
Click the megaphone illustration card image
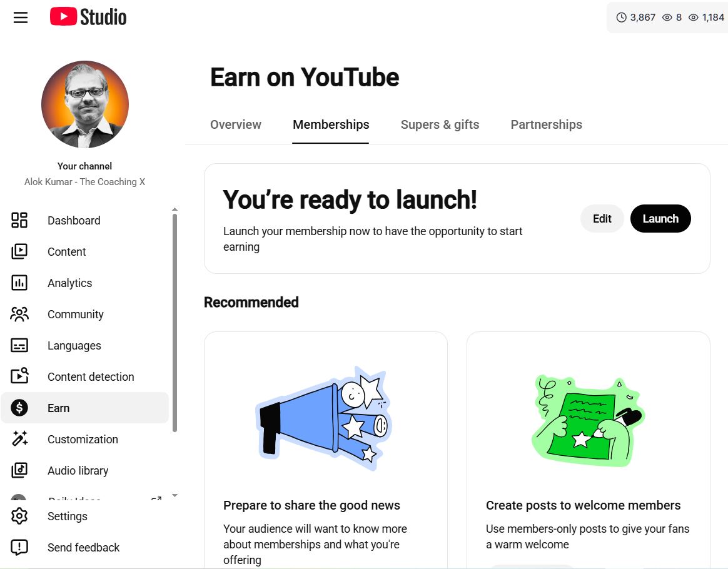pyautogui.click(x=324, y=418)
